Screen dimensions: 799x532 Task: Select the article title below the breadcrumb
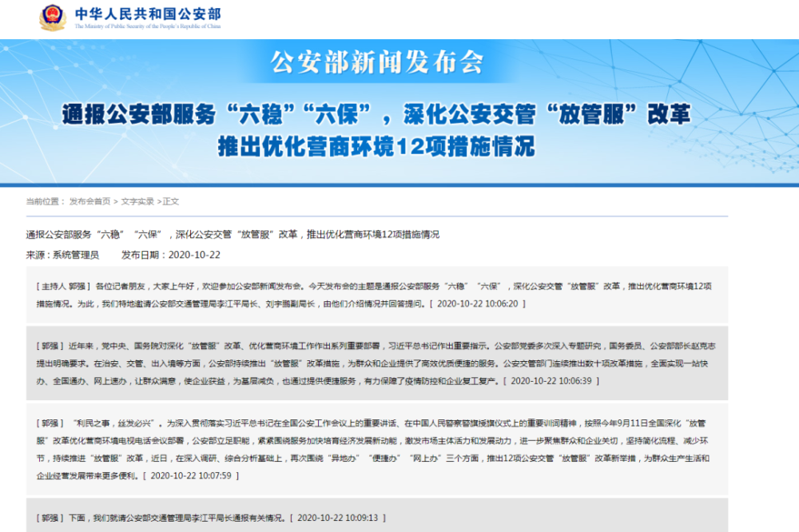coord(233,234)
